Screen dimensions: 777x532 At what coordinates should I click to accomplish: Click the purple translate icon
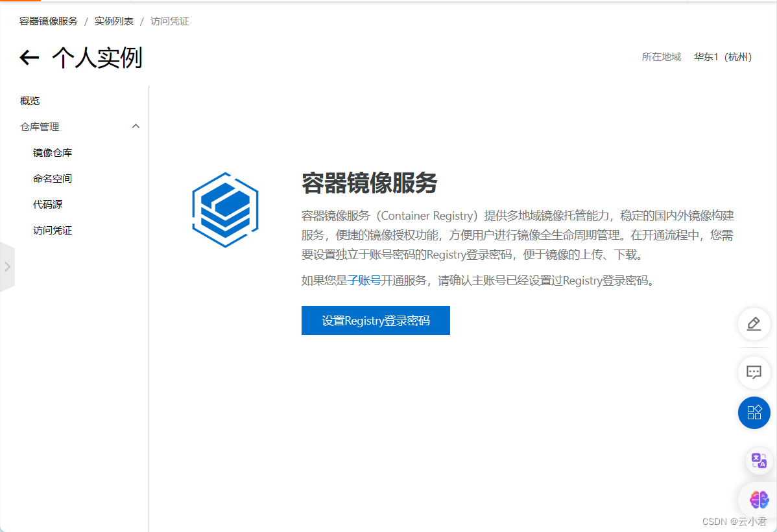(759, 460)
